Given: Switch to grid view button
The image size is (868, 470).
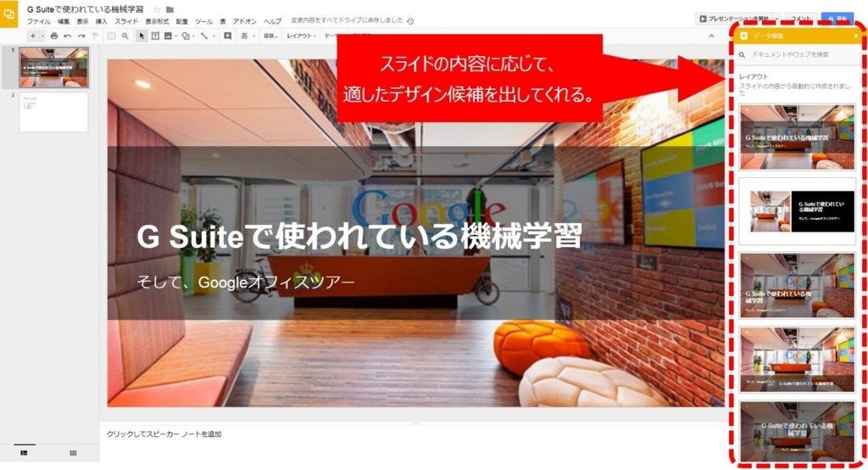Looking at the screenshot, I should (73, 453).
